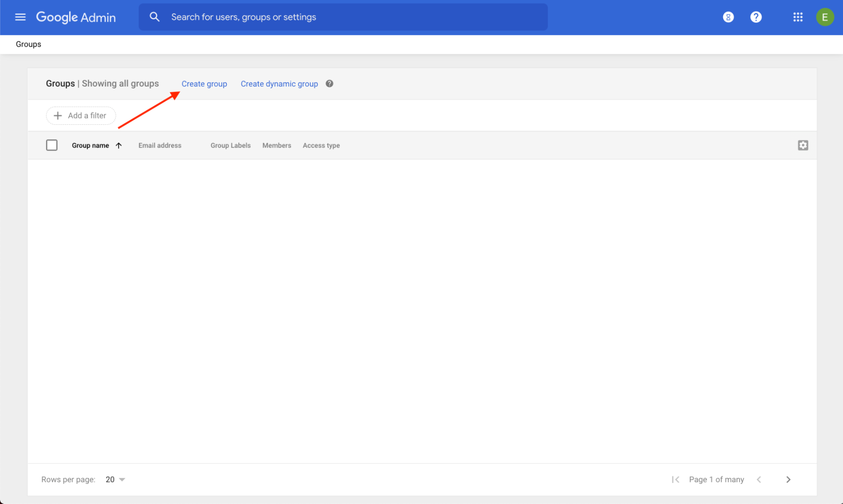Toggle the Group name checkbox
The image size is (843, 504).
(51, 145)
